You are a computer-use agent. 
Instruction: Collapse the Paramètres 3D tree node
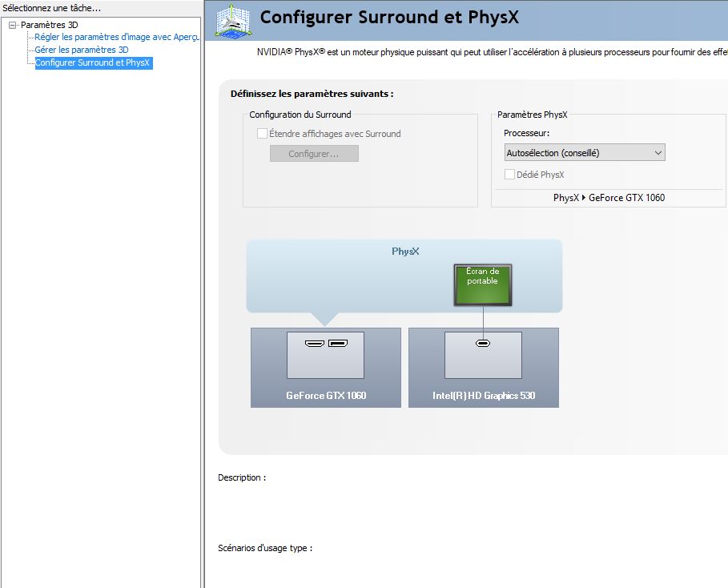13,25
